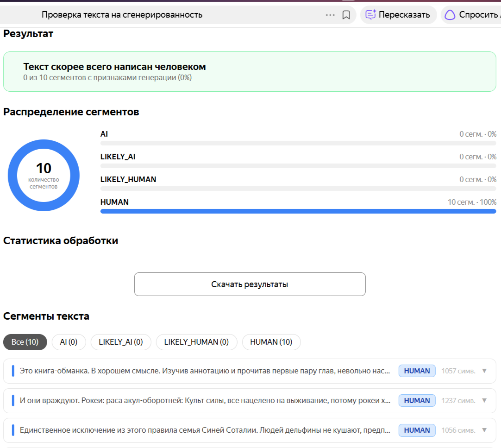Expand the segment starting 'И они враждуют'
The height and width of the screenshot is (448, 501).
[484, 400]
